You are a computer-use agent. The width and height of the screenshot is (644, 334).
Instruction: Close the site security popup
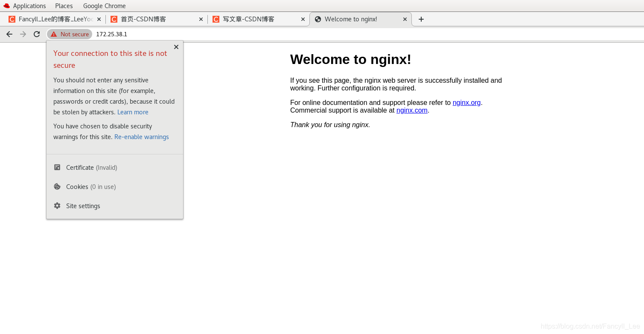pyautogui.click(x=176, y=47)
